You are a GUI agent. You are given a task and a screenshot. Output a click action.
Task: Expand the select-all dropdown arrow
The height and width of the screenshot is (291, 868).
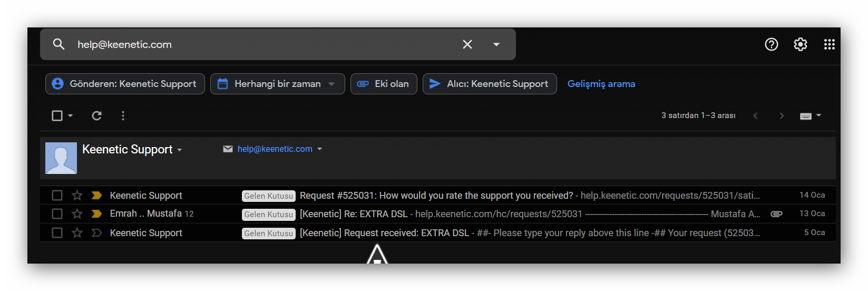click(x=70, y=115)
